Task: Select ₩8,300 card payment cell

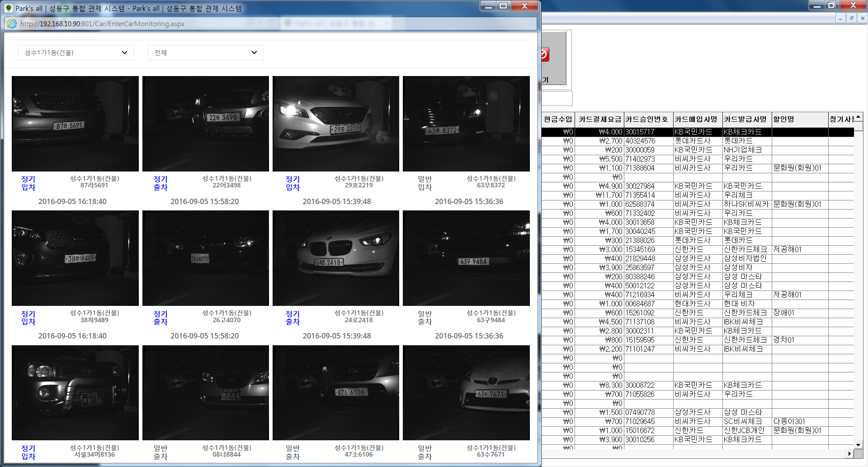Action: (x=599, y=386)
